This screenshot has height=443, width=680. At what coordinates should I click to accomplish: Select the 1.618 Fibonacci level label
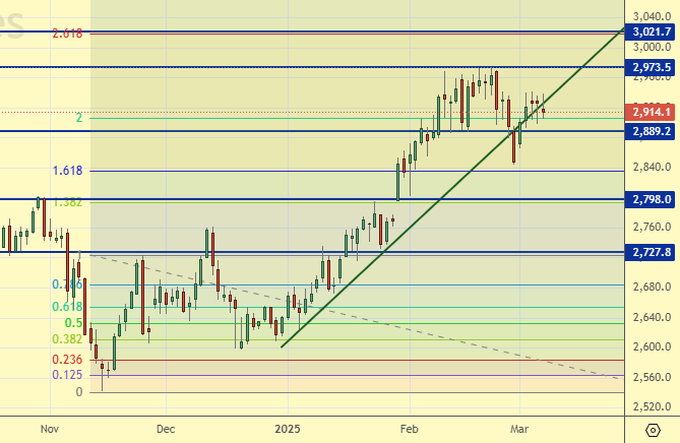65,171
